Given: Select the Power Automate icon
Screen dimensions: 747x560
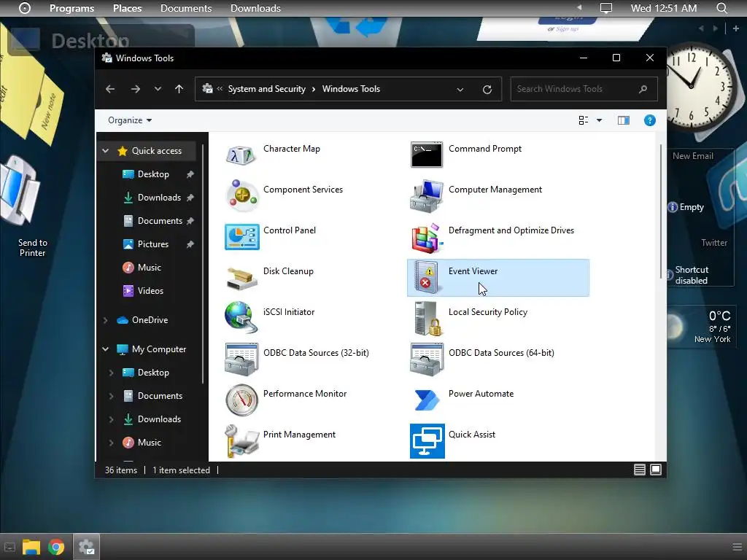Looking at the screenshot, I should 426,400.
